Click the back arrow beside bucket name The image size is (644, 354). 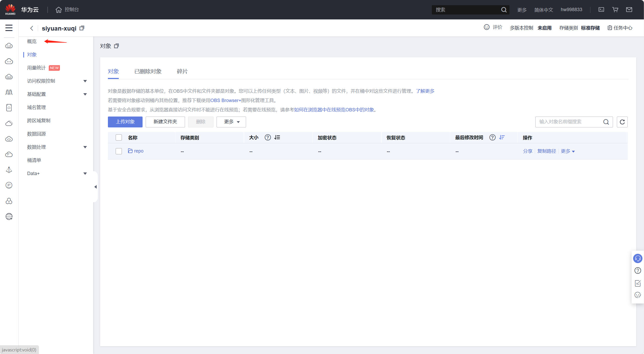tap(32, 28)
